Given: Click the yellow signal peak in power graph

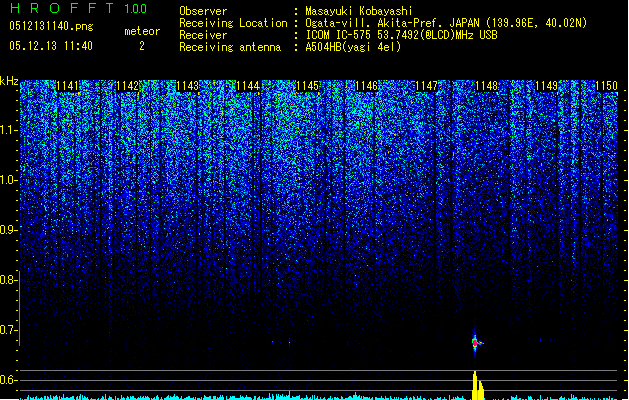Looking at the screenshot, I should pyautogui.click(x=478, y=386).
